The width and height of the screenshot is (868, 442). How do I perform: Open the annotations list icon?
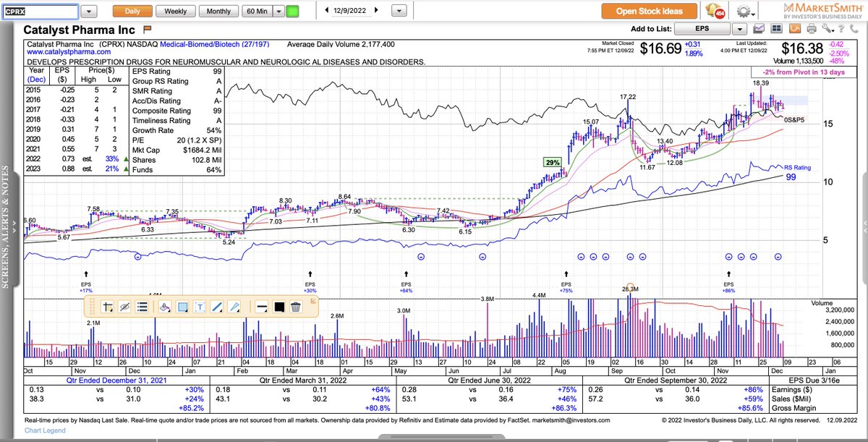point(142,307)
